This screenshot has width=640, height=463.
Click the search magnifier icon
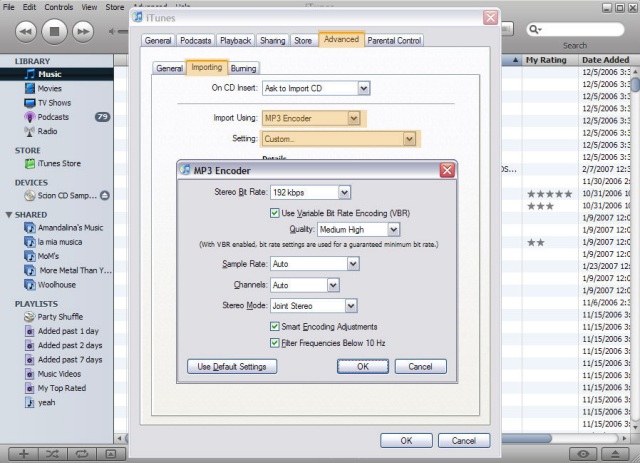click(534, 29)
